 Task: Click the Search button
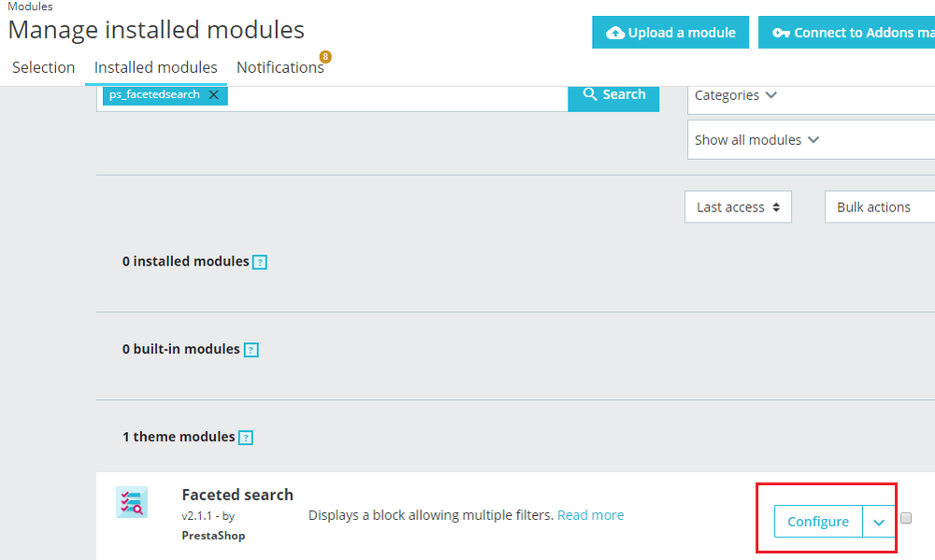613,95
